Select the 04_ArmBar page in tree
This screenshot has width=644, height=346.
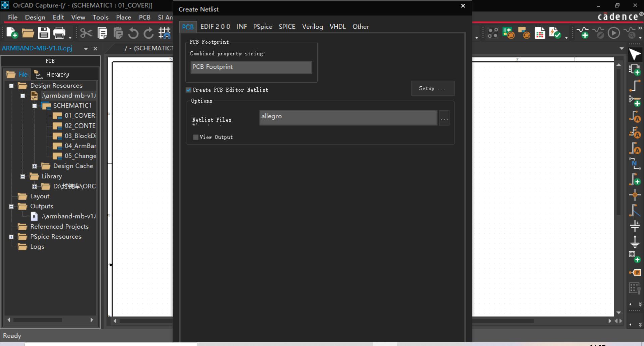point(80,146)
